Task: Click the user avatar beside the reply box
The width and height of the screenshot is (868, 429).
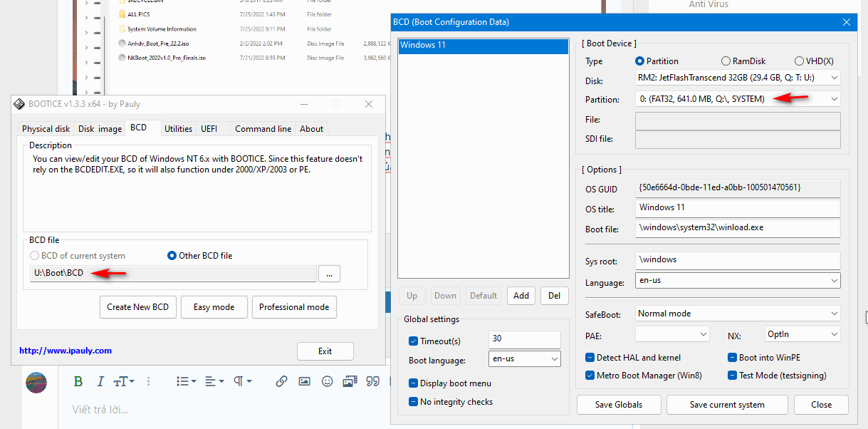Action: click(36, 383)
